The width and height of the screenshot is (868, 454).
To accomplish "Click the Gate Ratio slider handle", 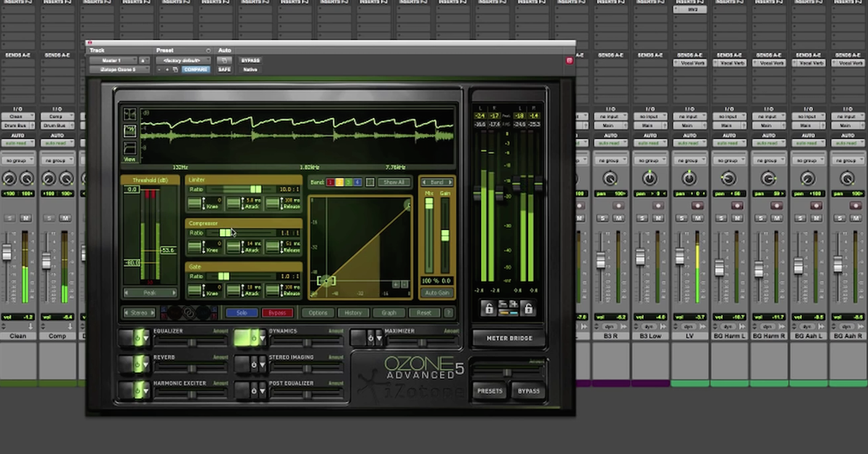I will tap(223, 276).
